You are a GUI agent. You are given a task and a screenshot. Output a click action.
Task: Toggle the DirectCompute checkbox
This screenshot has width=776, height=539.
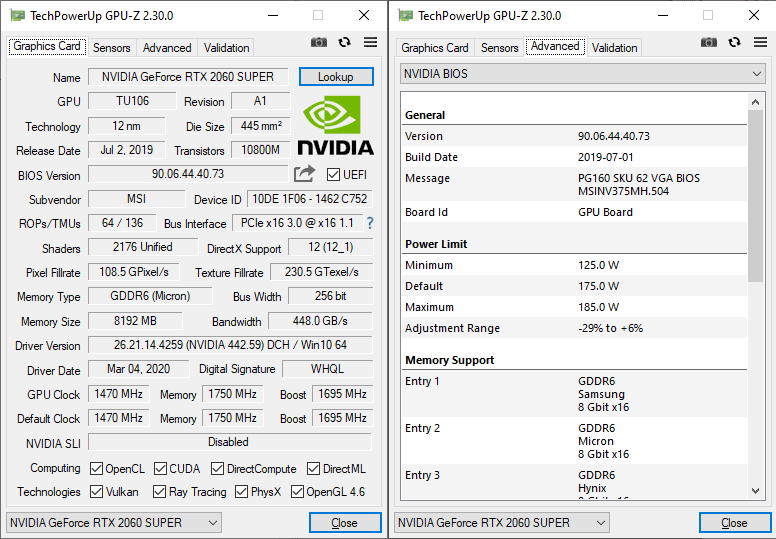217,468
